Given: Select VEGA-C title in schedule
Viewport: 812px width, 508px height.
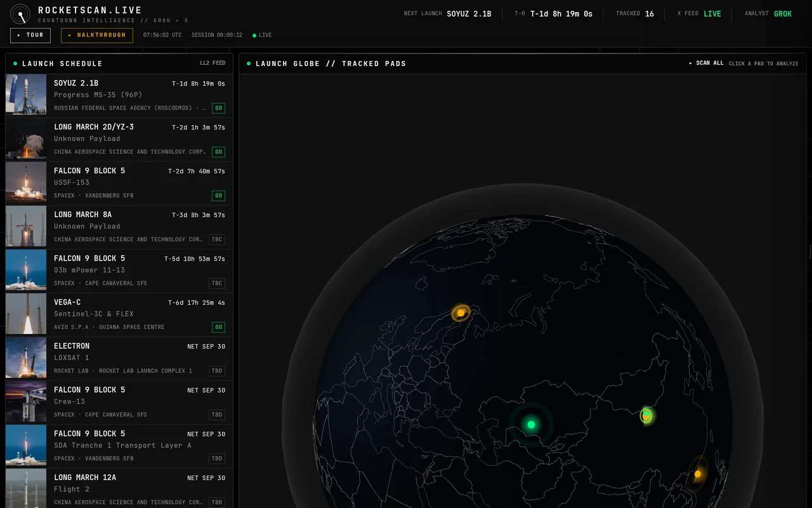Looking at the screenshot, I should 67,302.
